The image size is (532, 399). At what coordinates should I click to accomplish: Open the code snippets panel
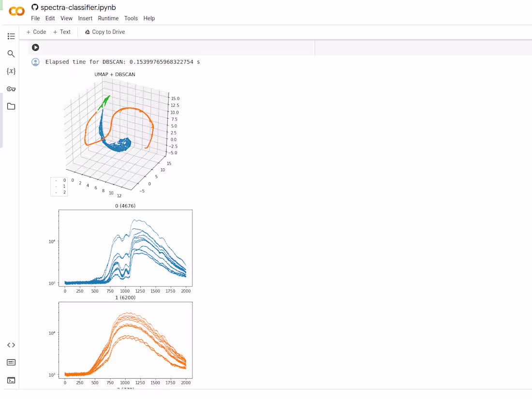click(11, 345)
